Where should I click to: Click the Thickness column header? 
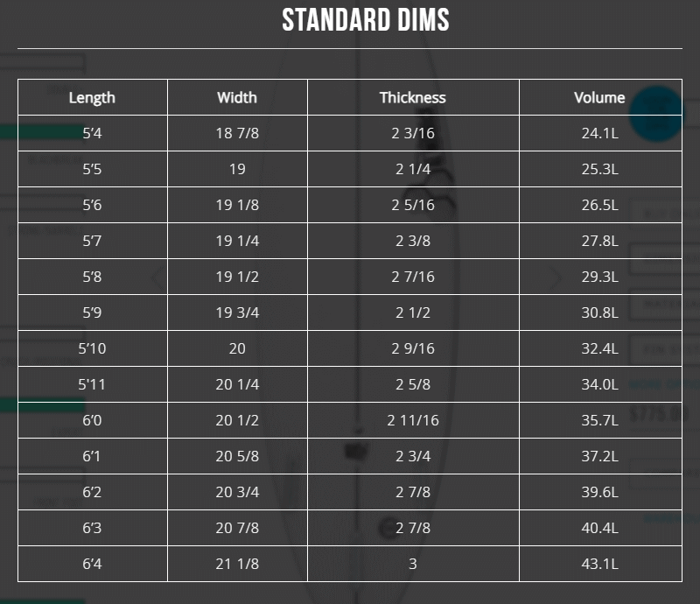[412, 97]
